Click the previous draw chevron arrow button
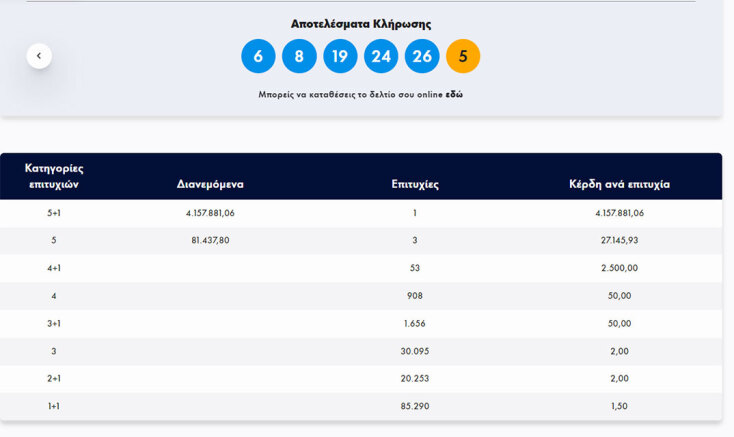 point(39,56)
